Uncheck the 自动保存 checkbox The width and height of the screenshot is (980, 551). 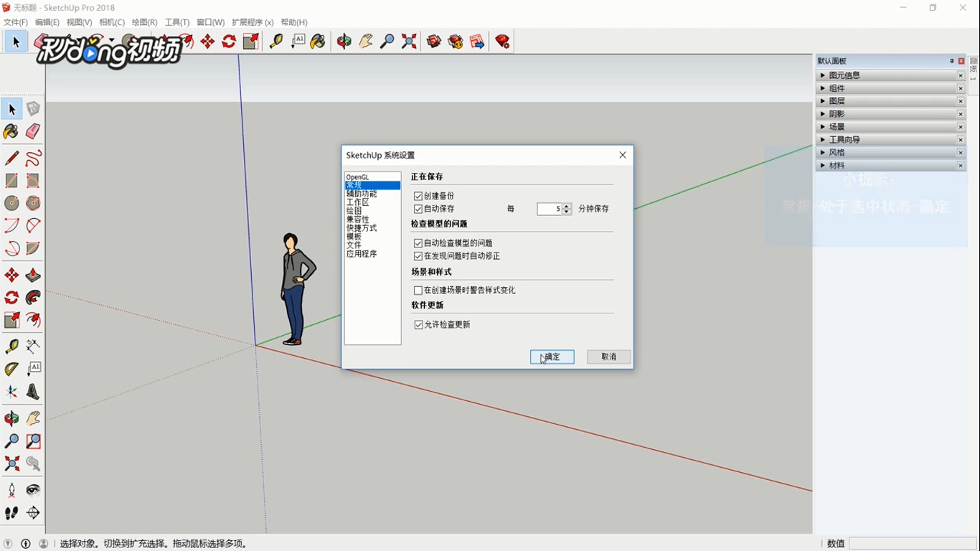(418, 209)
